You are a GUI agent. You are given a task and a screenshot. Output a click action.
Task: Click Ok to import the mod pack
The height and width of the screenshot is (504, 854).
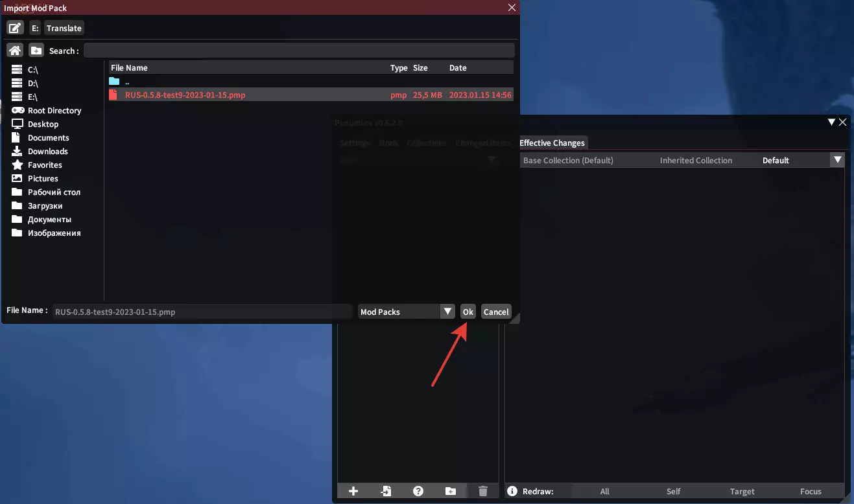coord(468,312)
